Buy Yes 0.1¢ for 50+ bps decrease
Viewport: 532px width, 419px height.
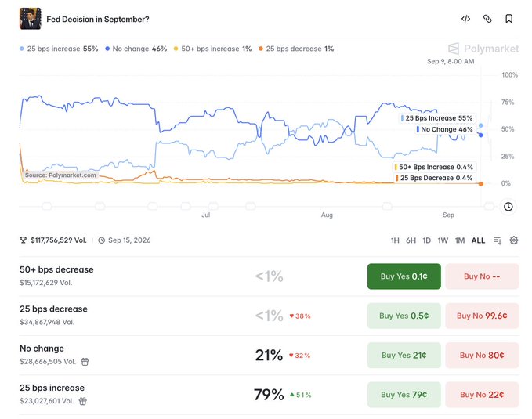point(404,276)
